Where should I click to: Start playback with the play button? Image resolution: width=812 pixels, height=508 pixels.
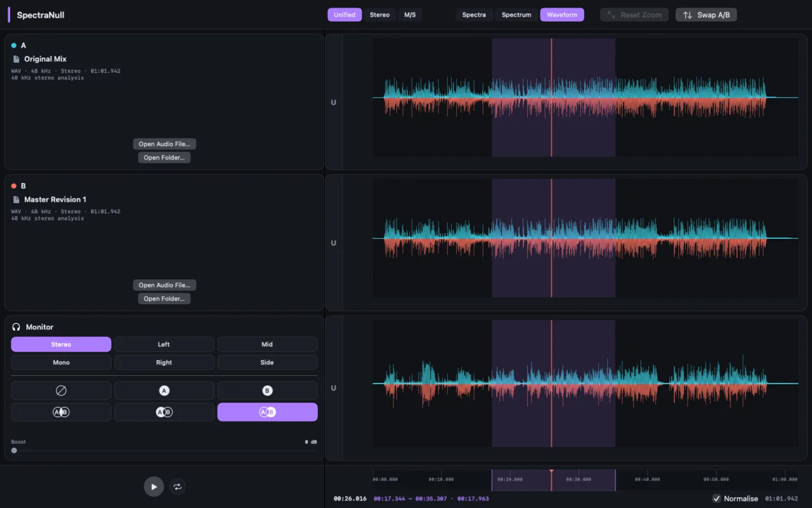(154, 486)
